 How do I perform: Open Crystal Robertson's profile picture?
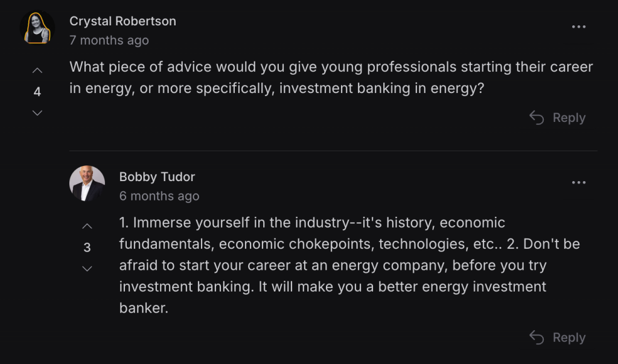coord(37,28)
